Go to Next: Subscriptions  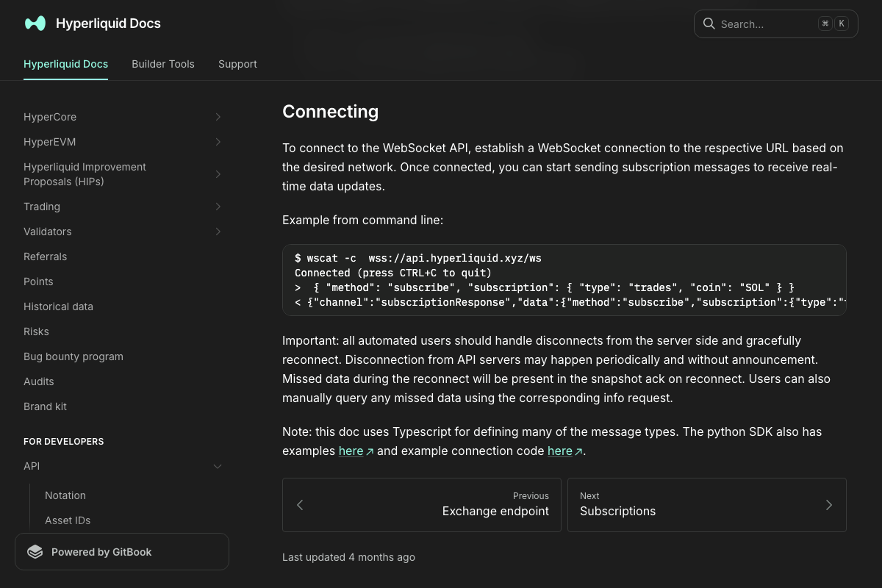tap(707, 505)
